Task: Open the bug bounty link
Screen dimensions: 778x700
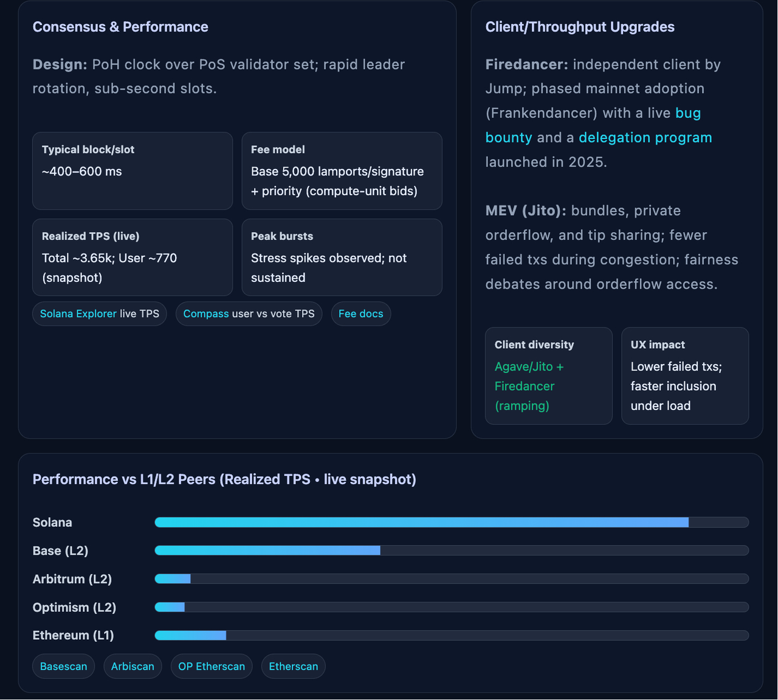Action: pos(593,125)
